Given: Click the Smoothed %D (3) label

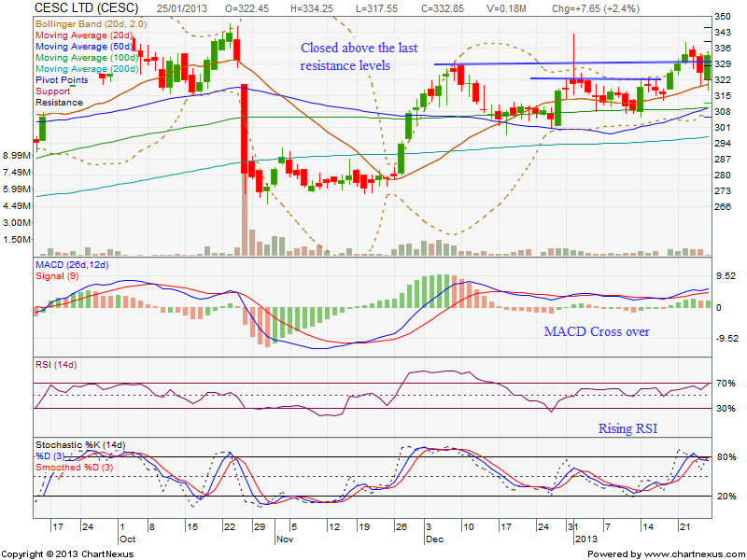Looking at the screenshot, I should pos(75,468).
